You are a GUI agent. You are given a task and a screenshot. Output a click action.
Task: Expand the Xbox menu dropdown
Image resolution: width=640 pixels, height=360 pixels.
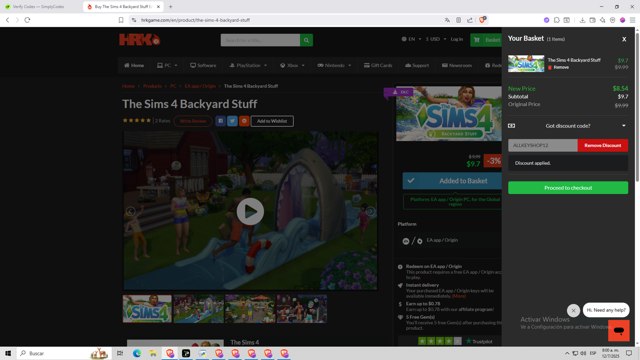point(292,65)
